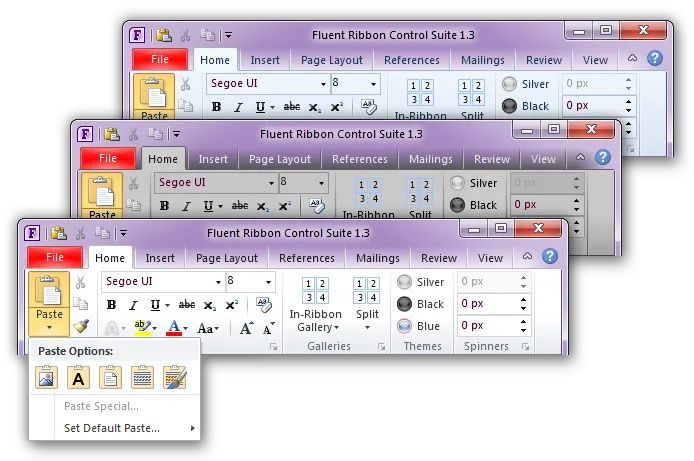Expand the Paste button dropdown arrow

coord(49,328)
